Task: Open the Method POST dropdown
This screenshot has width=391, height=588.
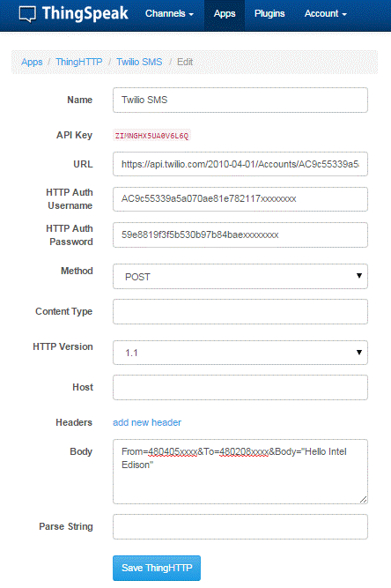Action: point(240,277)
